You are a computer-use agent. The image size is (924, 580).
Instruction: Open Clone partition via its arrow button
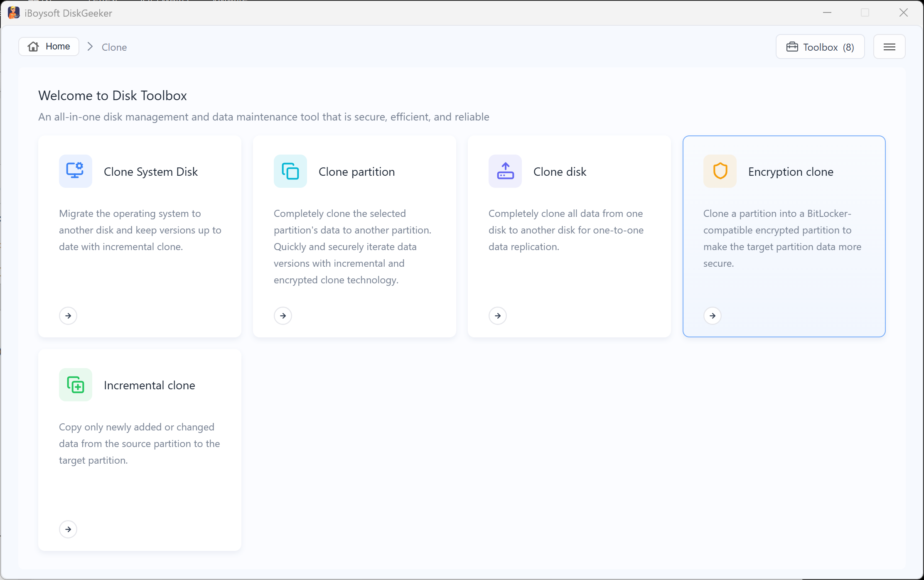[283, 316]
